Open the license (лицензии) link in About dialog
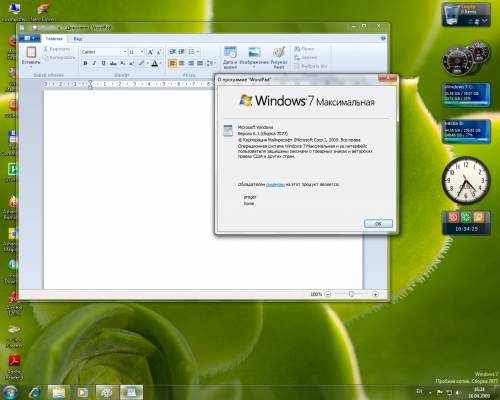Screen dimensions: 500x400 [275, 184]
